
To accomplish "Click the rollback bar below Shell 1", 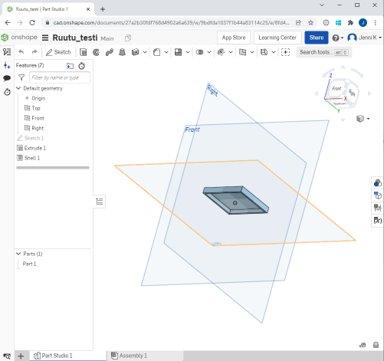I will [53, 167].
